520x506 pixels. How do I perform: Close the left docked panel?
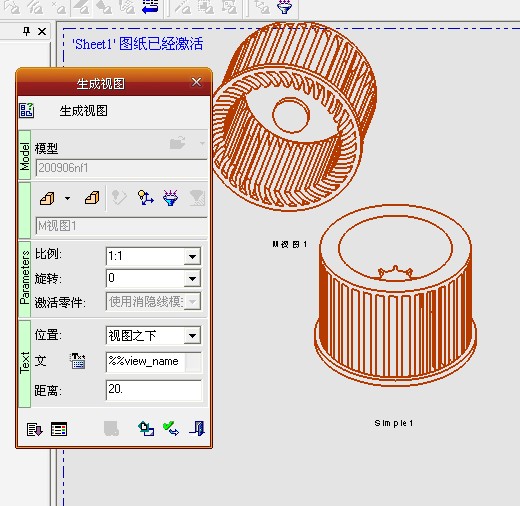pyautogui.click(x=42, y=31)
